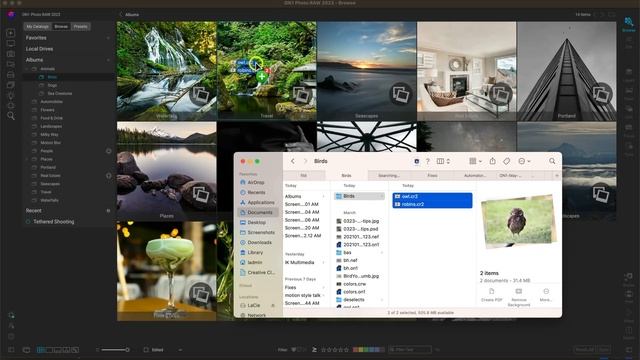This screenshot has width=640, height=360.
Task: Open Finder More actions menu
Action: (x=524, y=161)
